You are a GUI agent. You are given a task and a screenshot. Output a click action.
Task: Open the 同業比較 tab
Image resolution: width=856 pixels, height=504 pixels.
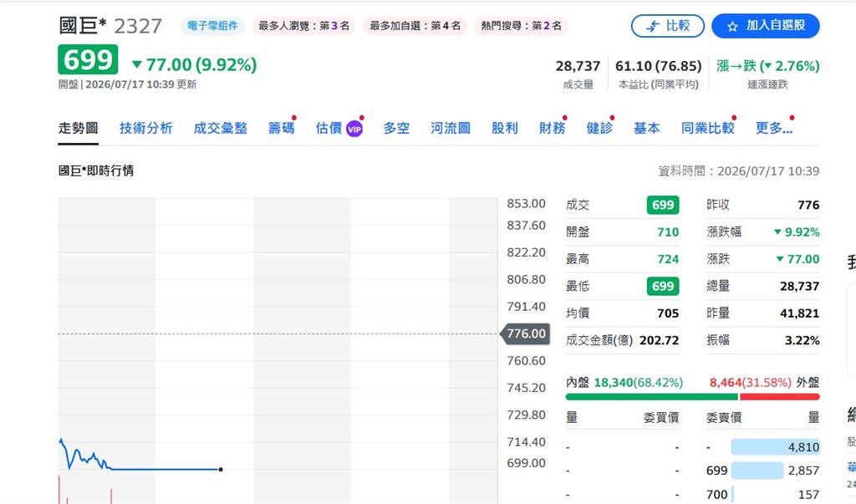707,129
